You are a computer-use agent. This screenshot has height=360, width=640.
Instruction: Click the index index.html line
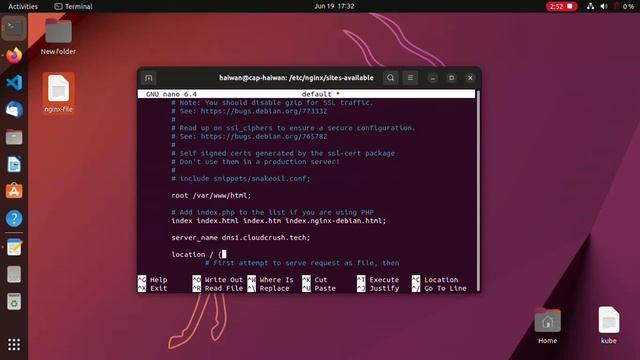[x=278, y=221]
